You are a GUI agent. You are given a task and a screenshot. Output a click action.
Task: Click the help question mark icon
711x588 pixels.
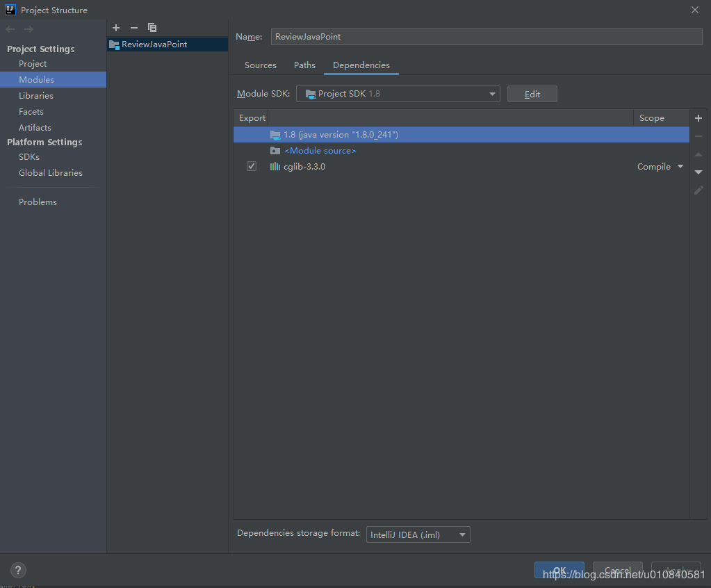(18, 570)
